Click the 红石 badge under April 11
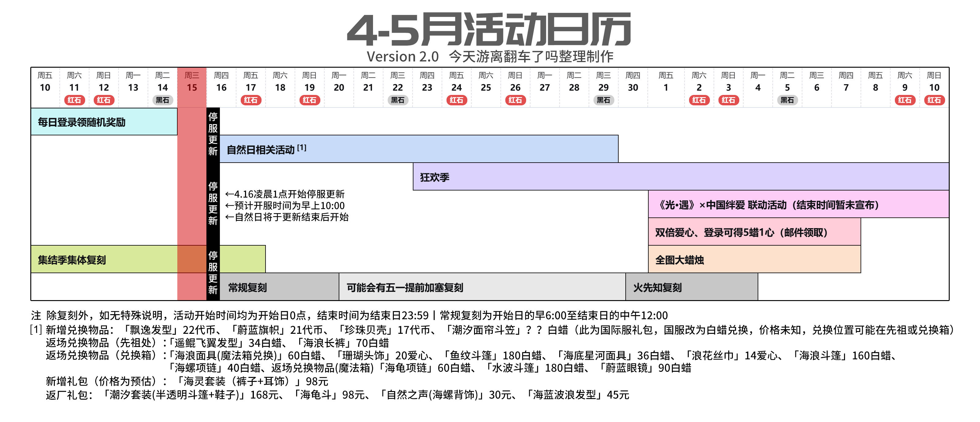This screenshot has width=980, height=422. [75, 101]
